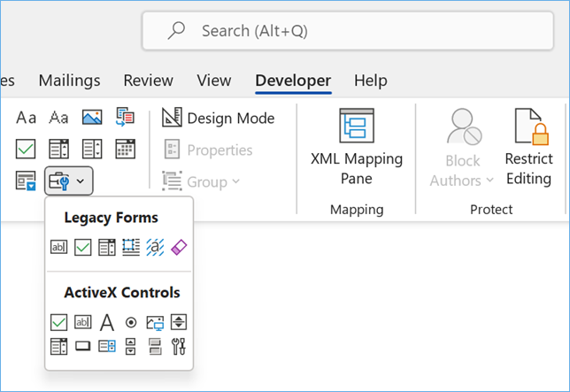The image size is (570, 392).
Task: Insert Picture Content Control from ribbon
Action: pyautogui.click(x=92, y=118)
